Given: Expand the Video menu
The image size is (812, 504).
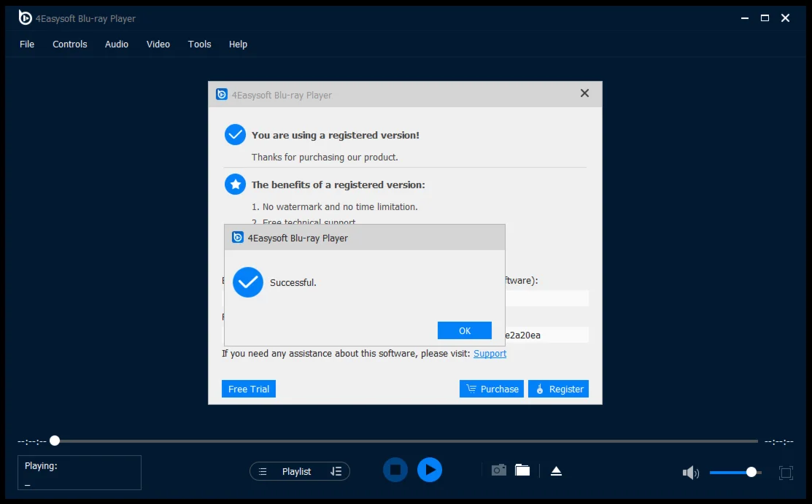Looking at the screenshot, I should coord(158,44).
